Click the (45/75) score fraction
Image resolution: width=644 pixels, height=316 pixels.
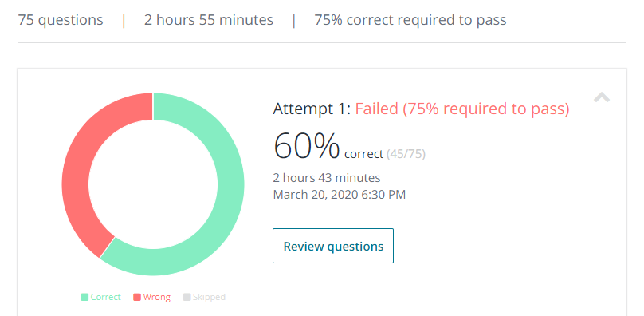[406, 154]
